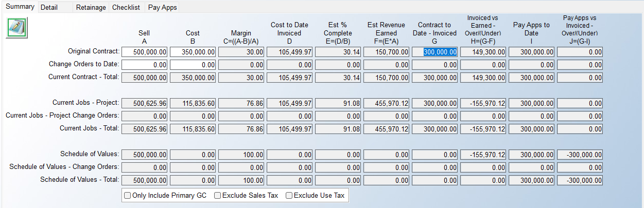Toggle the Exclude Use Tax checkbox

coord(289,195)
